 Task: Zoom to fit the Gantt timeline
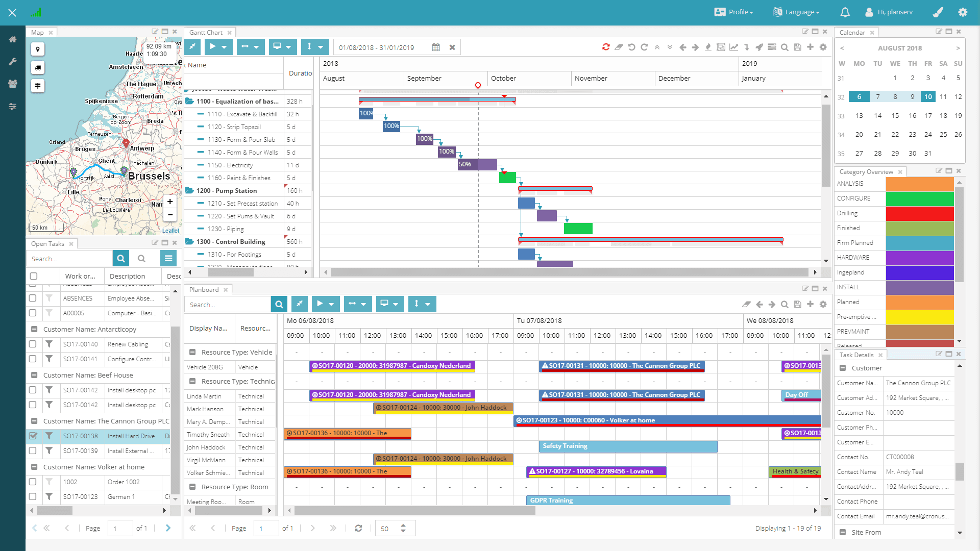click(721, 47)
